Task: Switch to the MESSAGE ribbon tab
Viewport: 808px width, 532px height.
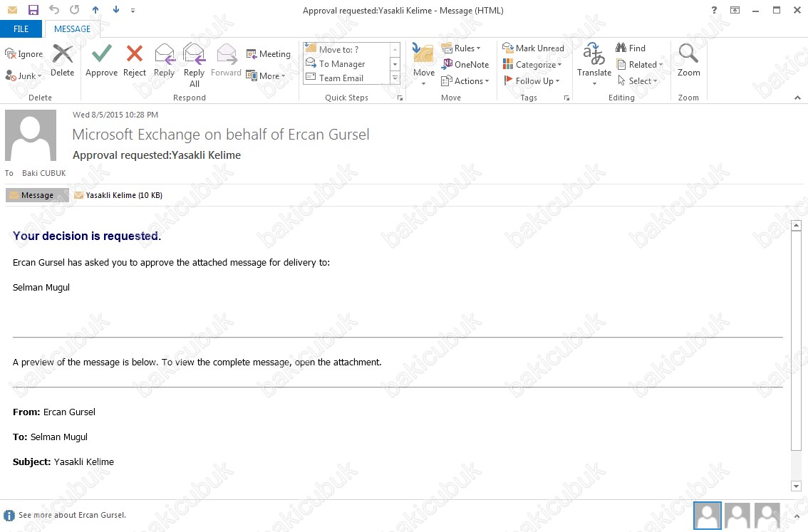Action: point(72,29)
